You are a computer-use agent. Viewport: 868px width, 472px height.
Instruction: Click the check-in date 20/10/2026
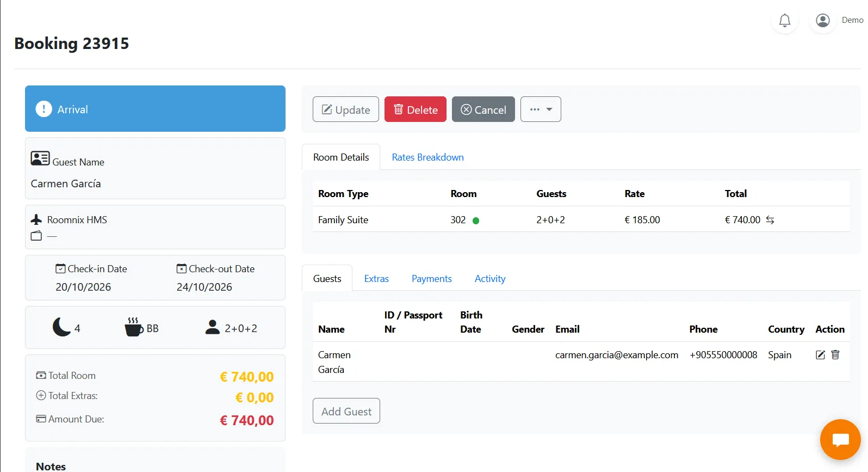tap(83, 287)
